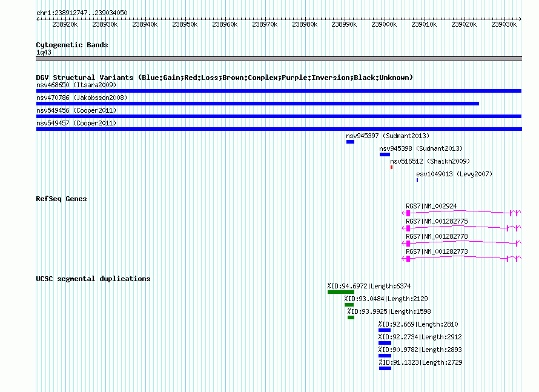Click the nsv470786 (Jakobsson2008) label

click(x=82, y=98)
